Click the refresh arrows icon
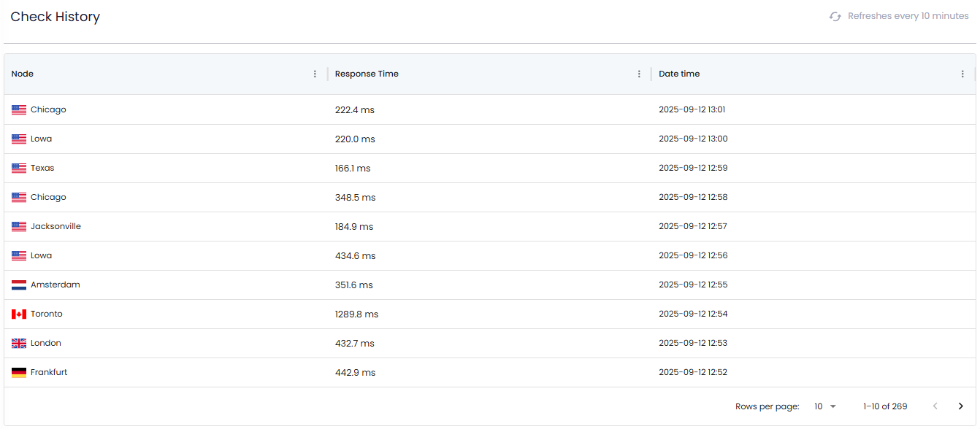 [x=835, y=16]
